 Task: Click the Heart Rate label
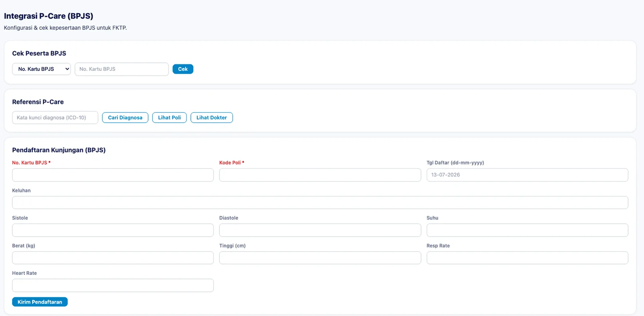point(25,273)
